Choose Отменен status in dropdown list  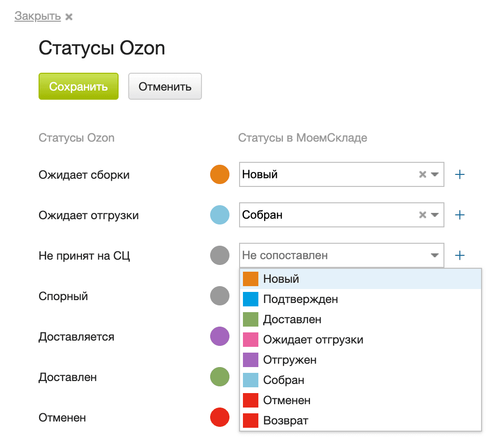(x=287, y=400)
